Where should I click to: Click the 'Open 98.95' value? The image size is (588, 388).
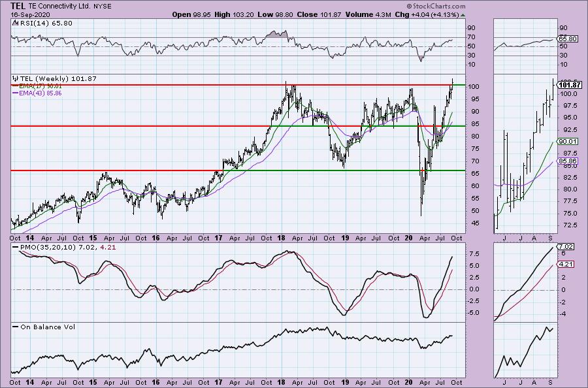click(192, 14)
